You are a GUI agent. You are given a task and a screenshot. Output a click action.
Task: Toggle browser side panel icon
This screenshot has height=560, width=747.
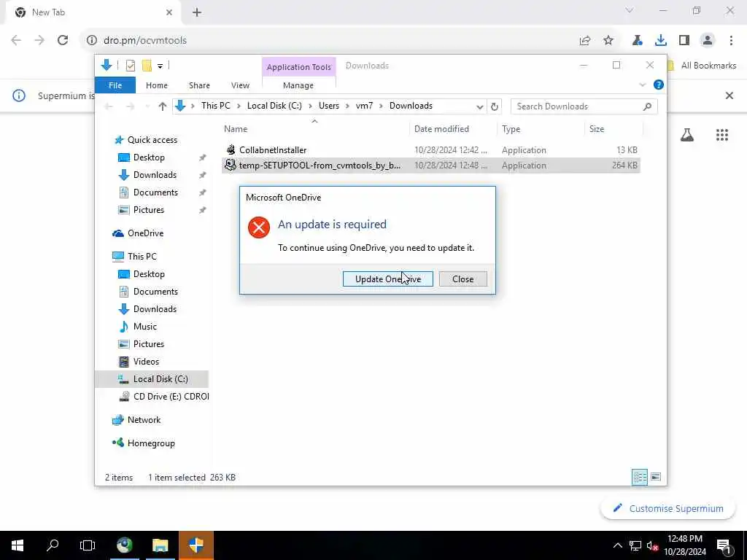pyautogui.click(x=684, y=41)
